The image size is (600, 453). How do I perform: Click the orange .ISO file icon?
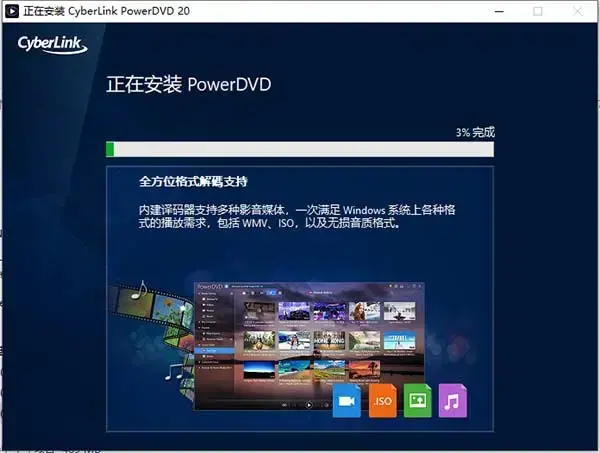click(382, 401)
